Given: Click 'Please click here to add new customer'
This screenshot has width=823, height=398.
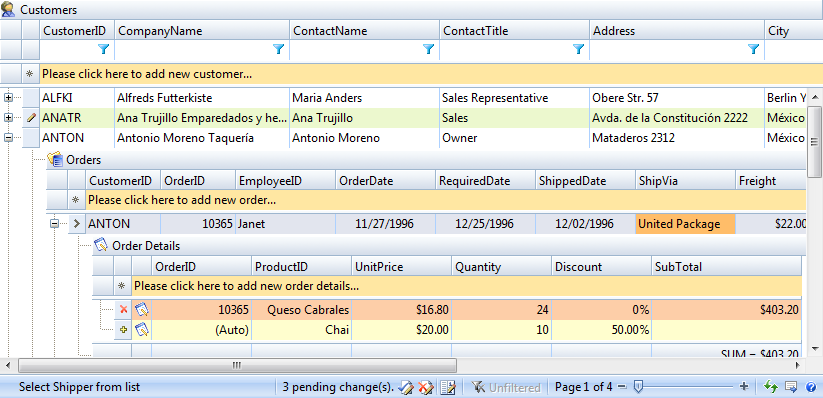Looking at the screenshot, I should coord(431,74).
